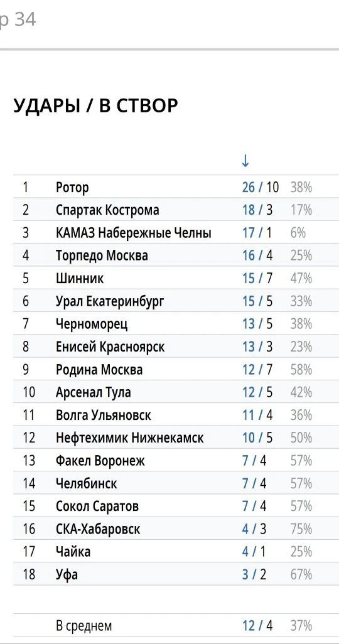339x644 pixels.
Task: Open Урал Екатеринбург team page
Action: 110,301
